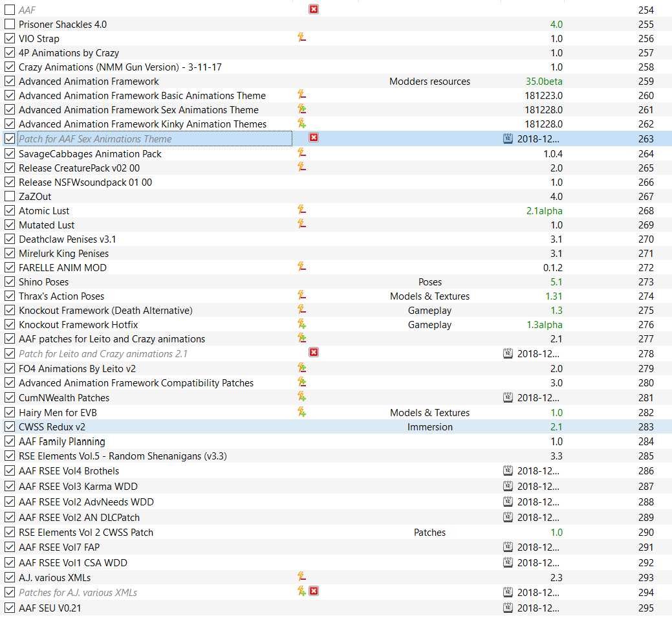
Task: Click the red X flag icon on AAF row
Action: click(314, 9)
